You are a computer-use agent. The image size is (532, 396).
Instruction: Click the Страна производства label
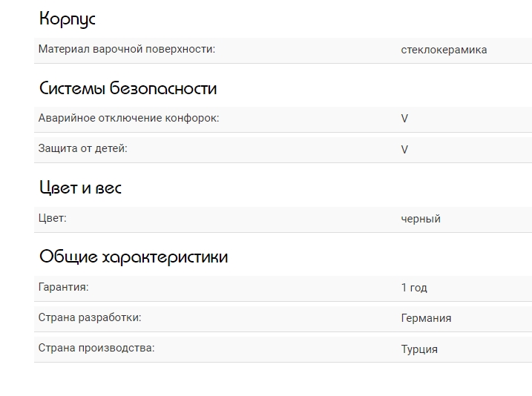[96, 348]
